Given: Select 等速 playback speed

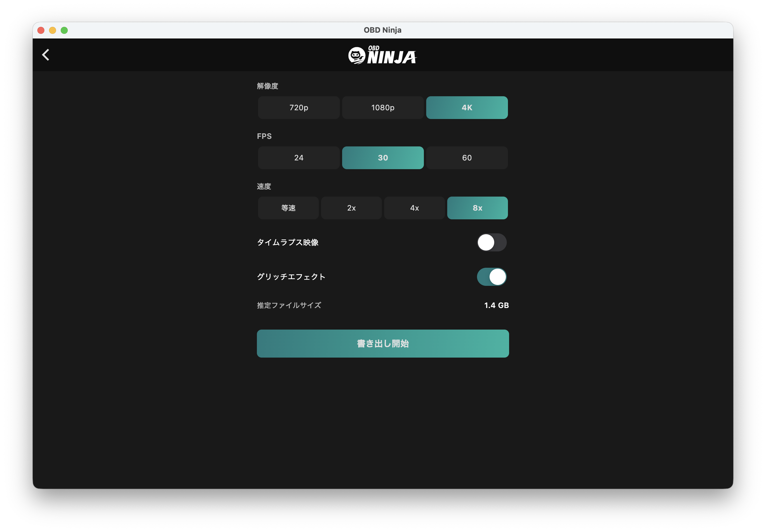Looking at the screenshot, I should click(x=288, y=208).
